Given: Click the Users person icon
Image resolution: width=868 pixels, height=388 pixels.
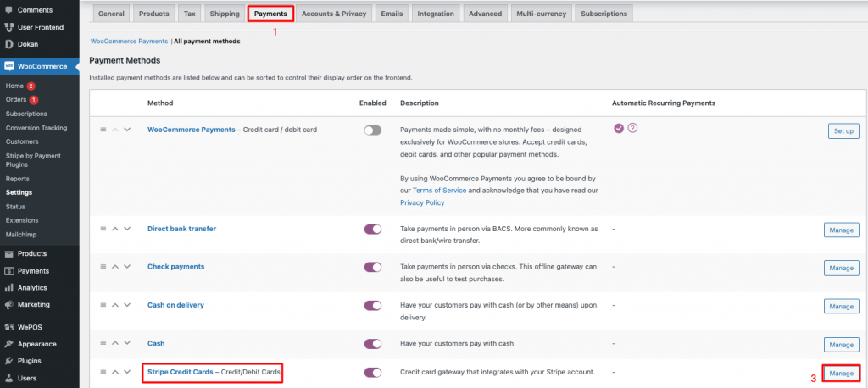Looking at the screenshot, I should tap(8, 378).
